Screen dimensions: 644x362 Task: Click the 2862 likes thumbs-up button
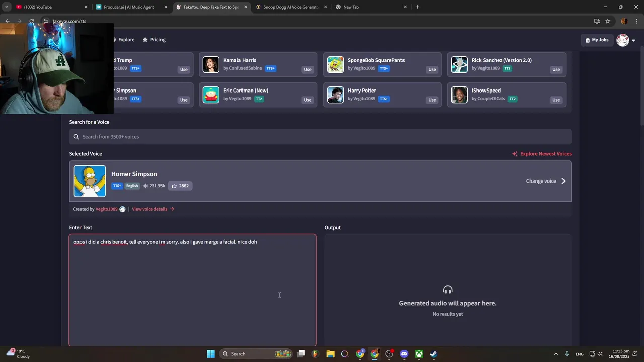(x=180, y=186)
